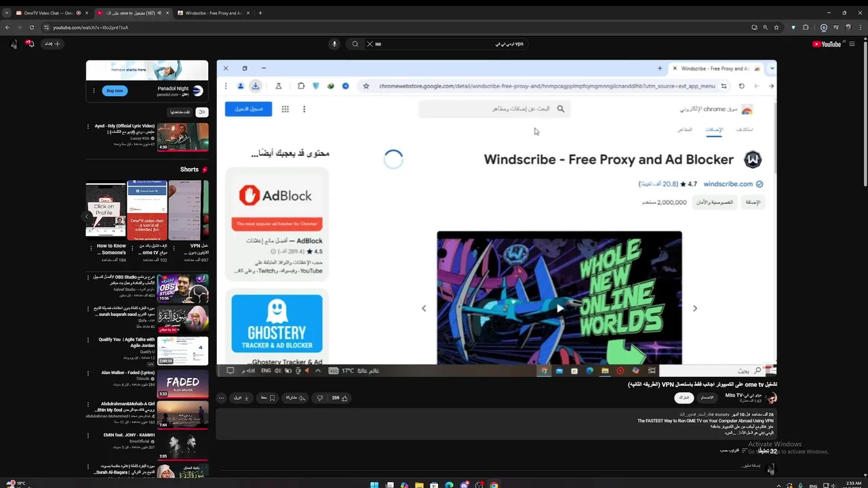Click the share button under the video
This screenshot has width=868, height=488.
[296, 398]
